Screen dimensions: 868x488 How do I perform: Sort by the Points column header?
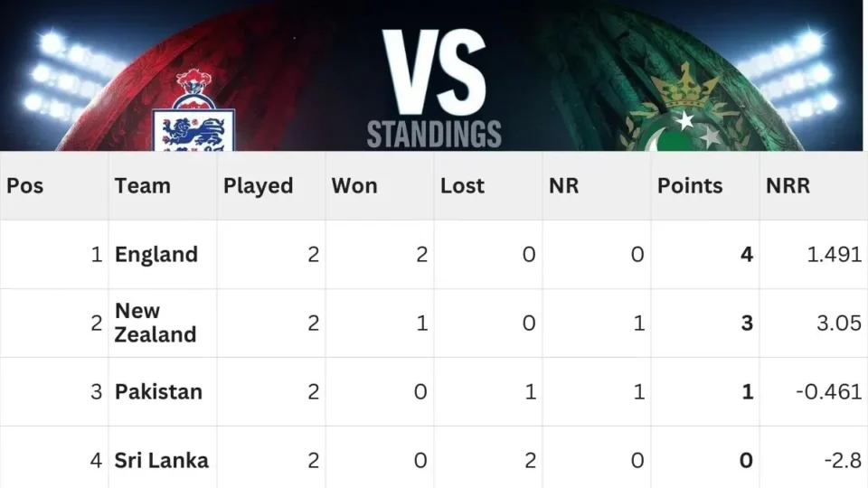click(x=690, y=186)
